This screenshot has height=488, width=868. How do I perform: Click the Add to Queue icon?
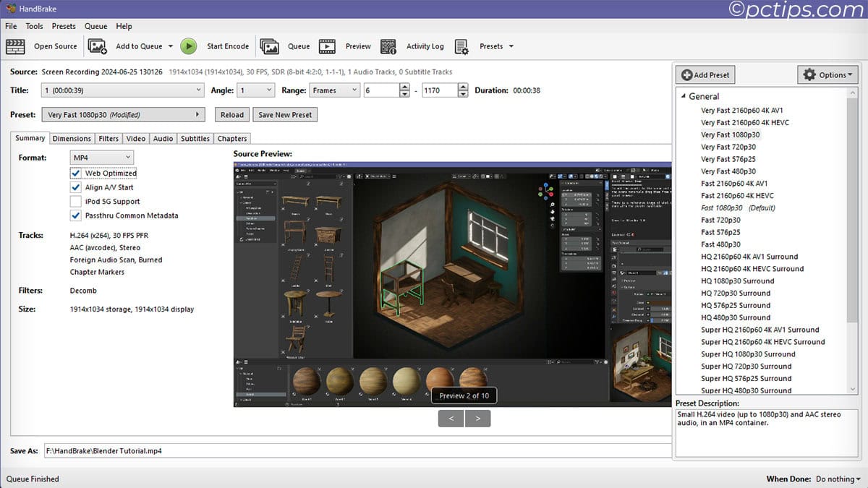(x=97, y=46)
